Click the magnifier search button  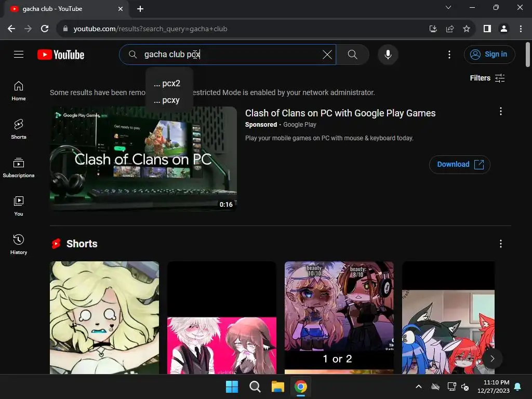[x=353, y=54]
